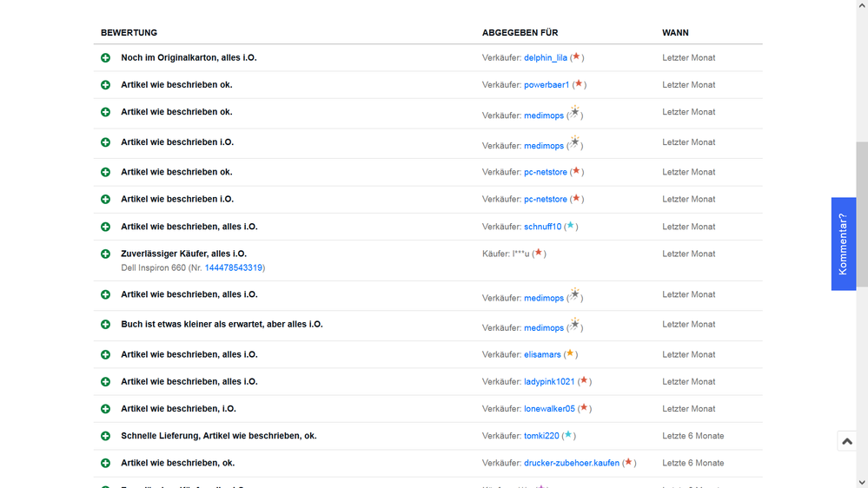Open seller profile powerbaer1

(547, 85)
